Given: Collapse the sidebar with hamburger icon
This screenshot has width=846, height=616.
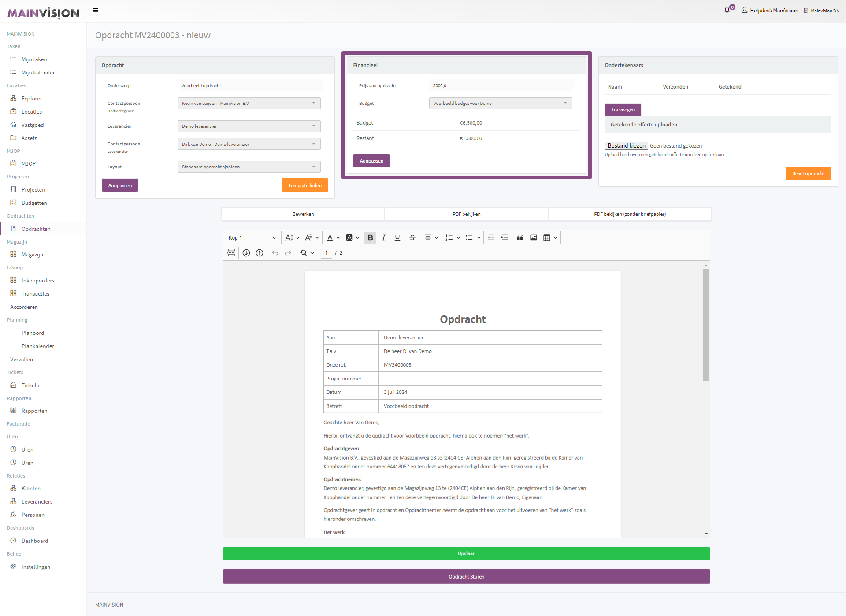Looking at the screenshot, I should click(96, 10).
